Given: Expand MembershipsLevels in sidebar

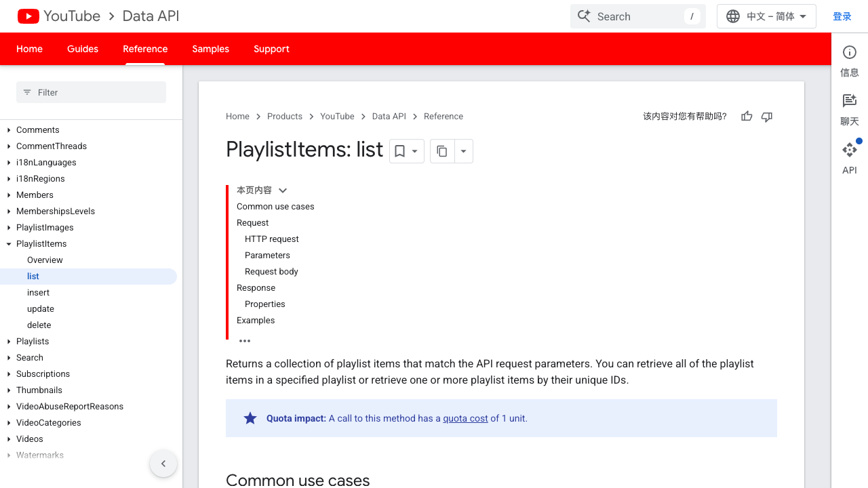Looking at the screenshot, I should coord(9,211).
